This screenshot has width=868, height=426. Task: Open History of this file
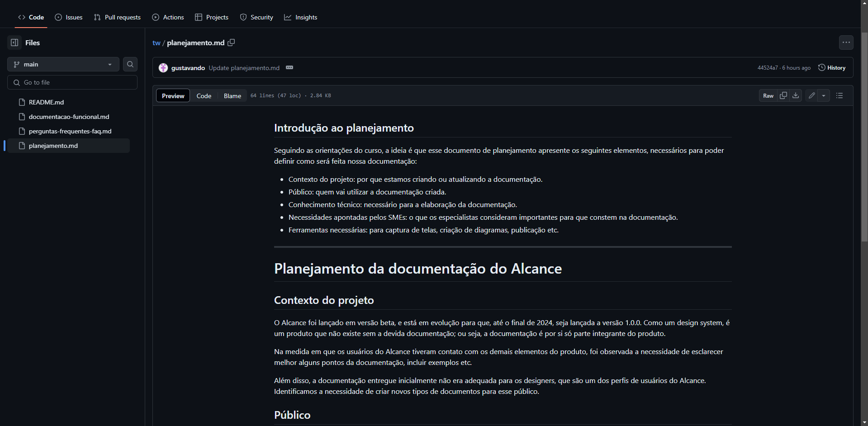[x=832, y=68]
